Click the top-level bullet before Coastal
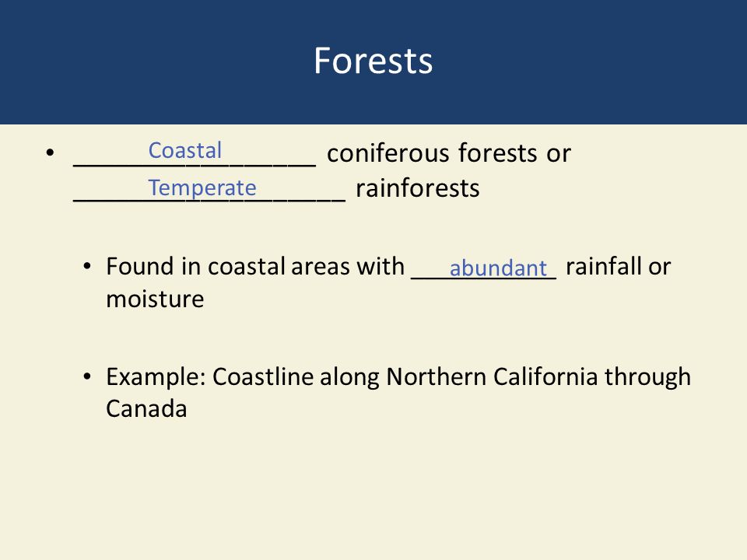The height and width of the screenshot is (560, 747). [x=51, y=153]
